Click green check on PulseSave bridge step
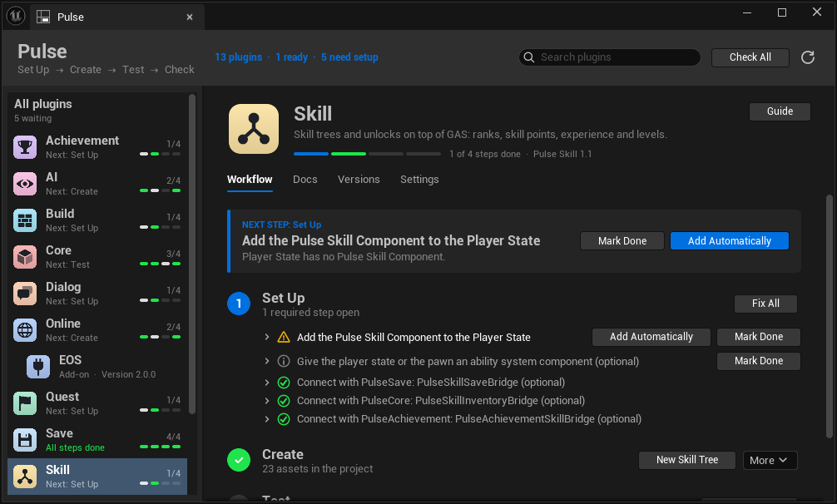Screen dimensions: 837x504 (x=284, y=383)
